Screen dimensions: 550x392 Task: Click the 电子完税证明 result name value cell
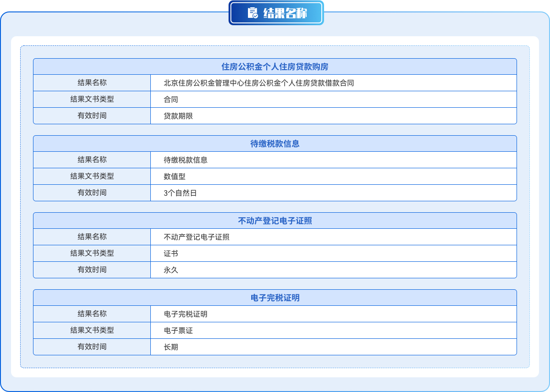(186, 314)
